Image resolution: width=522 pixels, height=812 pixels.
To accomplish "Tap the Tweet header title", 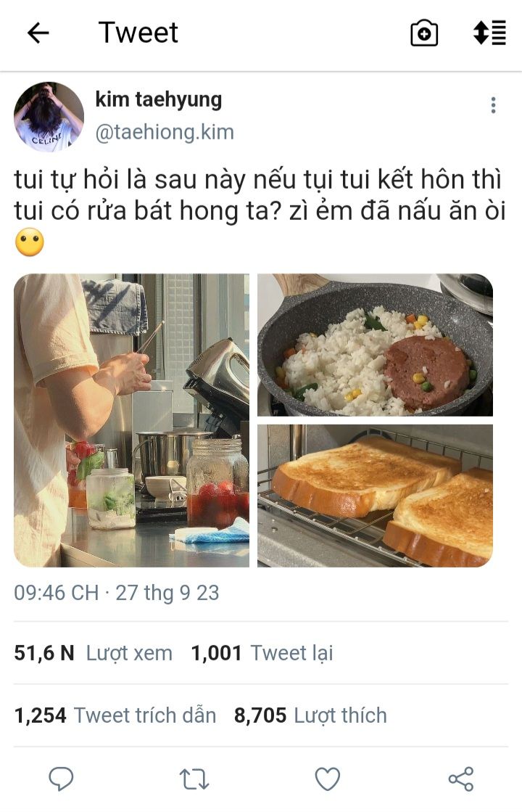I will (x=138, y=33).
